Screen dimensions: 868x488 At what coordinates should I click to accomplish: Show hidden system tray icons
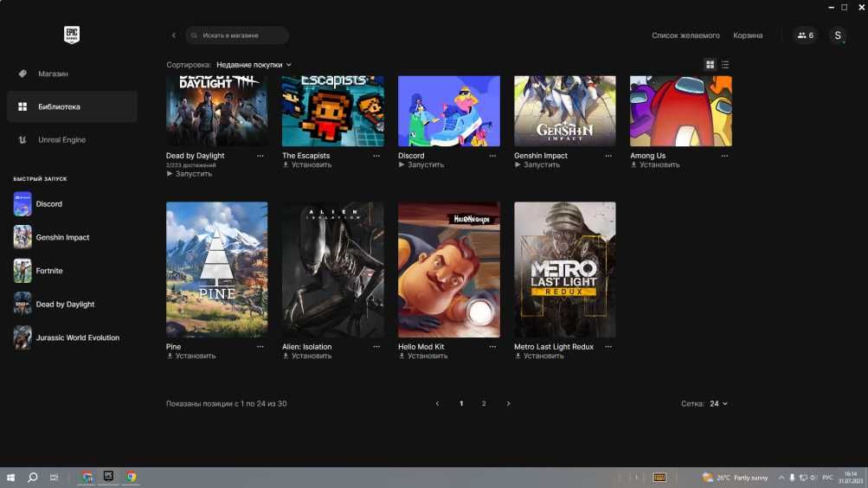(781, 478)
